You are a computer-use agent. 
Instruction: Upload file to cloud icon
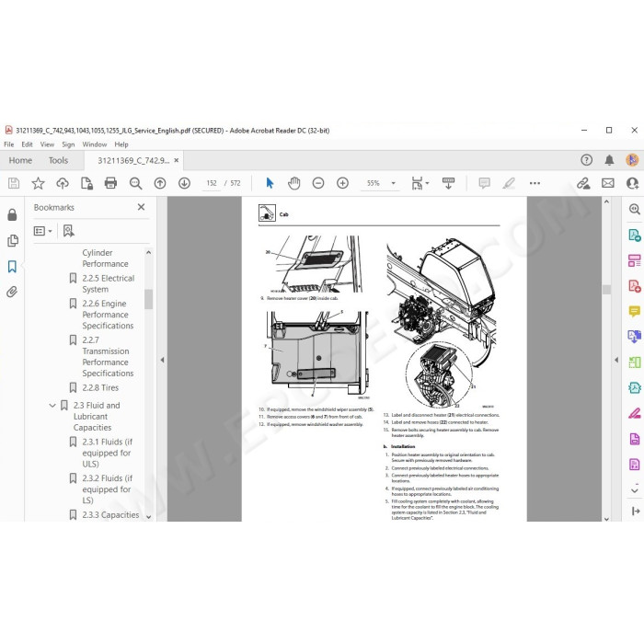click(63, 183)
